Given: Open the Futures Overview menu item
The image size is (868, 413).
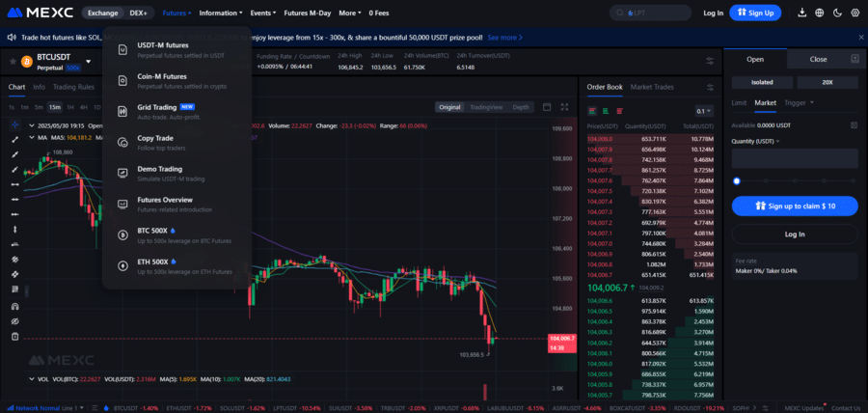Looking at the screenshot, I should [177, 205].
